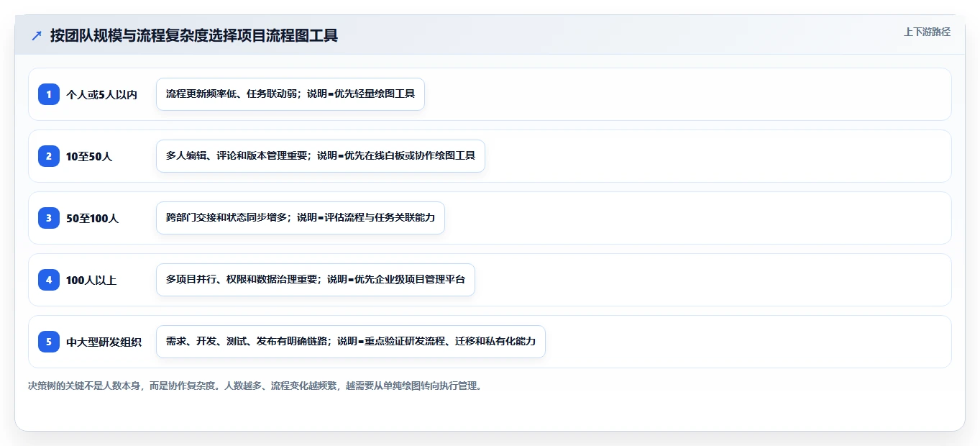The image size is (980, 446).
Task: Click the 个人或5人以内 label
Action: (101, 94)
